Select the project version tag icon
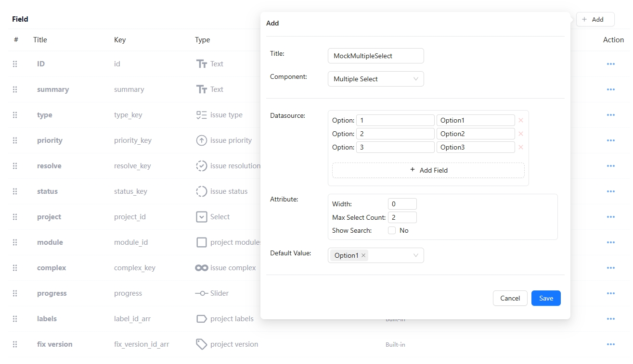 click(x=201, y=344)
